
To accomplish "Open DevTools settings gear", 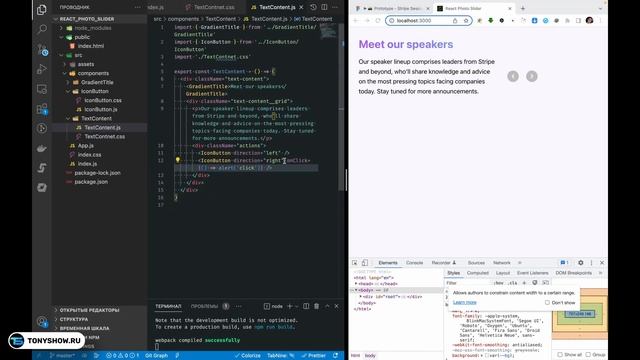I will (580, 263).
